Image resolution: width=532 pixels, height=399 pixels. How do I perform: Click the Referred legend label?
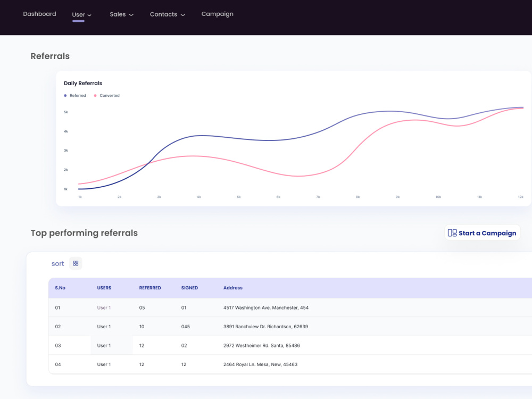point(78,96)
